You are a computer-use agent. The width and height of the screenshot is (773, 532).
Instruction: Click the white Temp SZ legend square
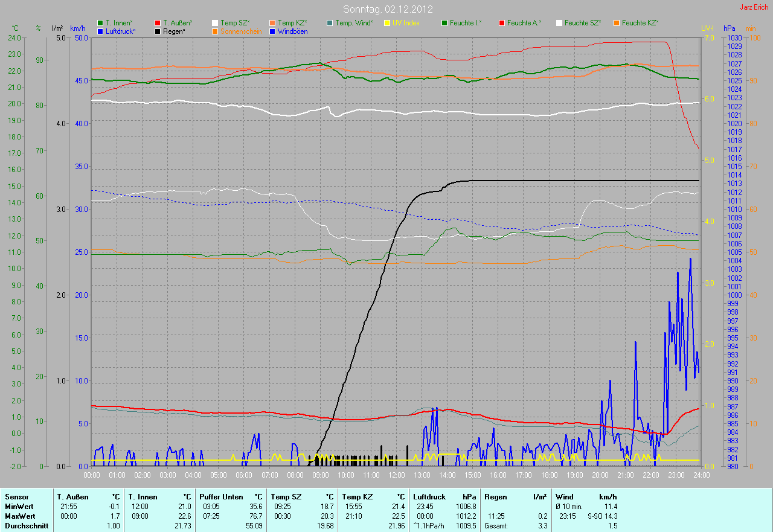click(215, 23)
